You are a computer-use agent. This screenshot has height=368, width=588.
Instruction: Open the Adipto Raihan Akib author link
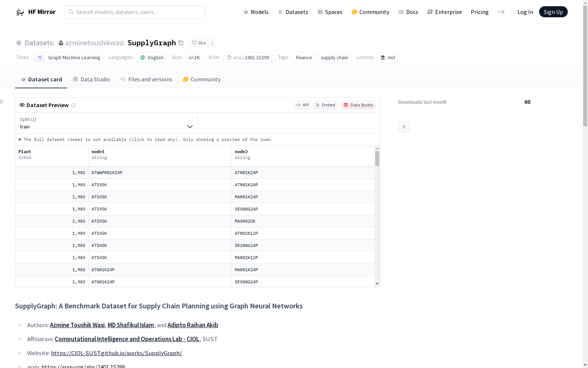coord(193,325)
